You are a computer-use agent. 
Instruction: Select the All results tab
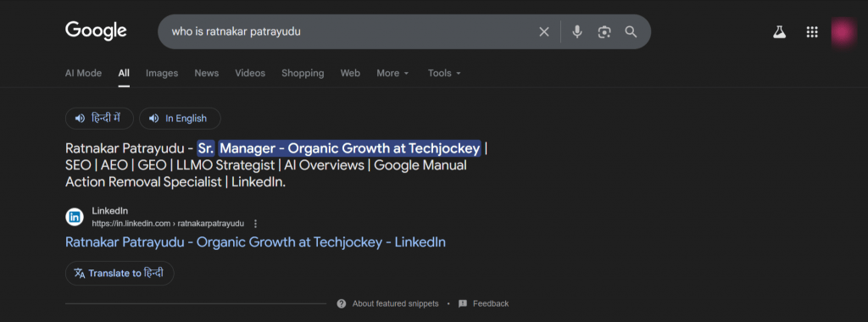(124, 73)
